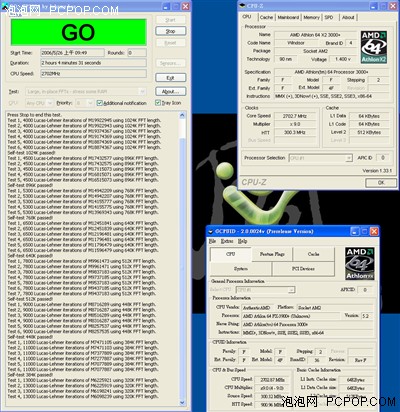Screen dimensions: 400x412
Task: Click the CPUID window title bar icon
Action: (210, 231)
